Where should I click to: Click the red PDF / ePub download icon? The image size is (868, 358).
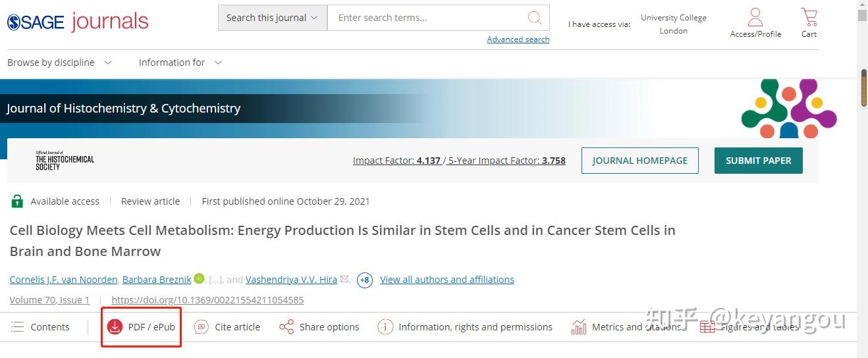coord(115,326)
